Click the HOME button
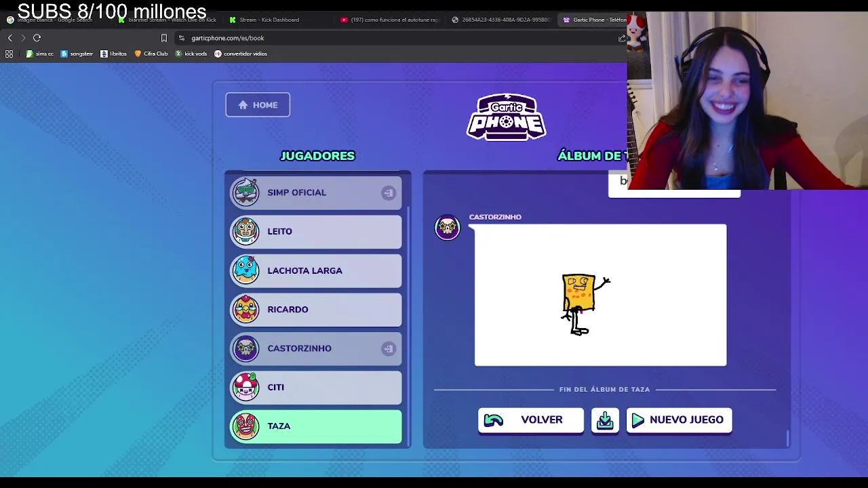The image size is (868, 488). [x=258, y=105]
